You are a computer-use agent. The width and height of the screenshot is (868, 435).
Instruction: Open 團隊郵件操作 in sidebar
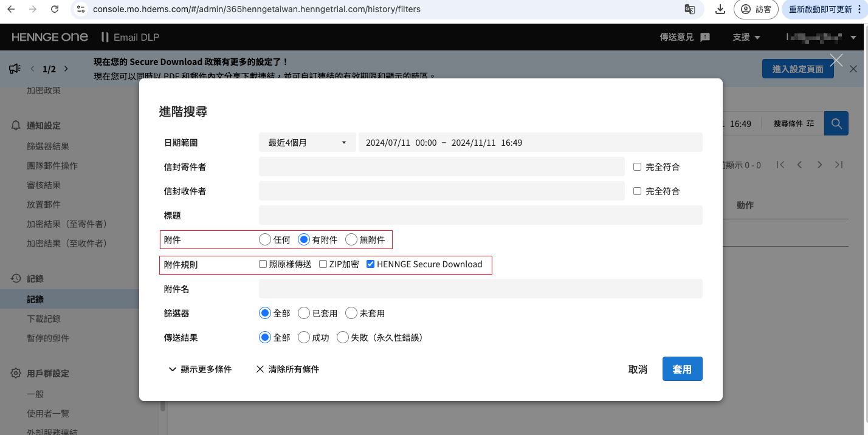[x=52, y=166]
